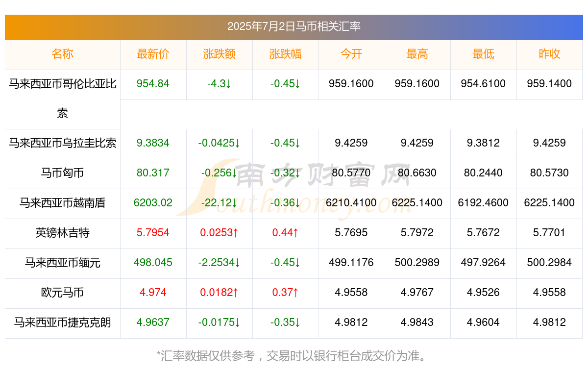Click the high value 5.7972

coord(417,233)
